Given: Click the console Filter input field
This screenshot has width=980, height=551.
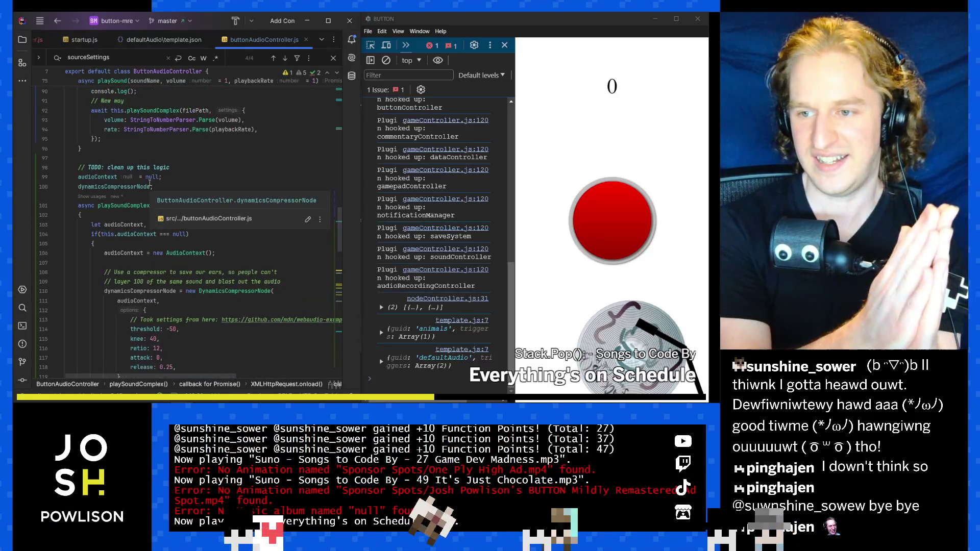Looking at the screenshot, I should coord(408,75).
